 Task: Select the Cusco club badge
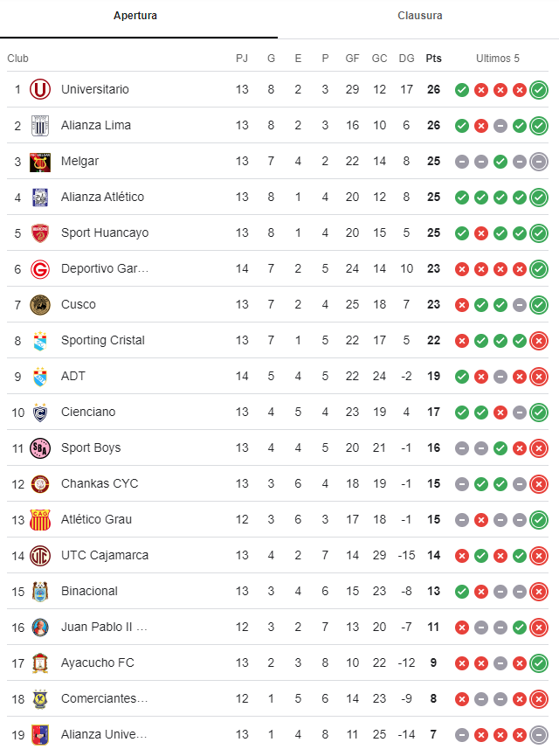pyautogui.click(x=40, y=305)
